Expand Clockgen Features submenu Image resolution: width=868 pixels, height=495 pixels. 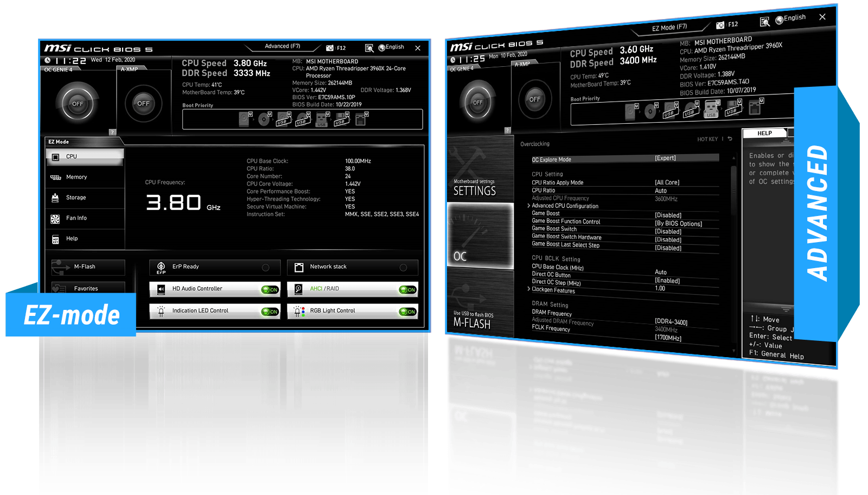pyautogui.click(x=552, y=290)
